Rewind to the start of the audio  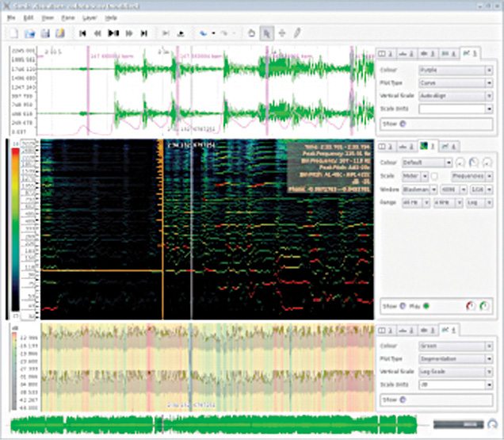click(82, 33)
